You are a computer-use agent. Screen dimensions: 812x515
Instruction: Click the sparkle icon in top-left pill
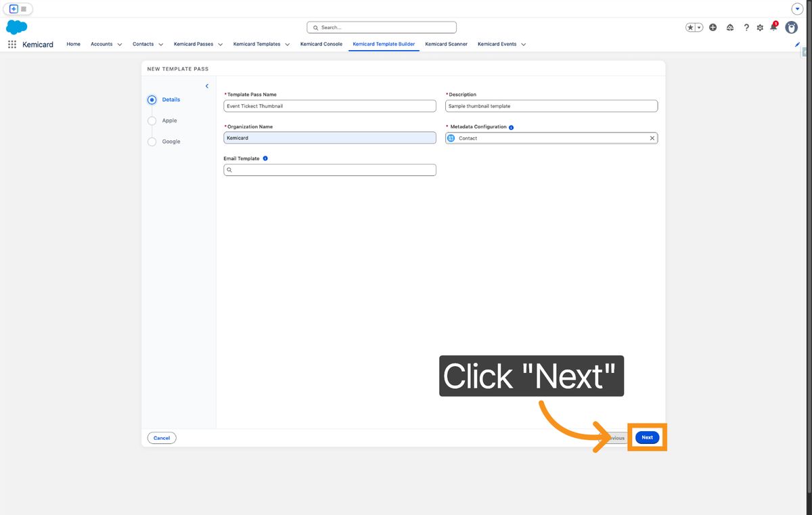(x=14, y=9)
